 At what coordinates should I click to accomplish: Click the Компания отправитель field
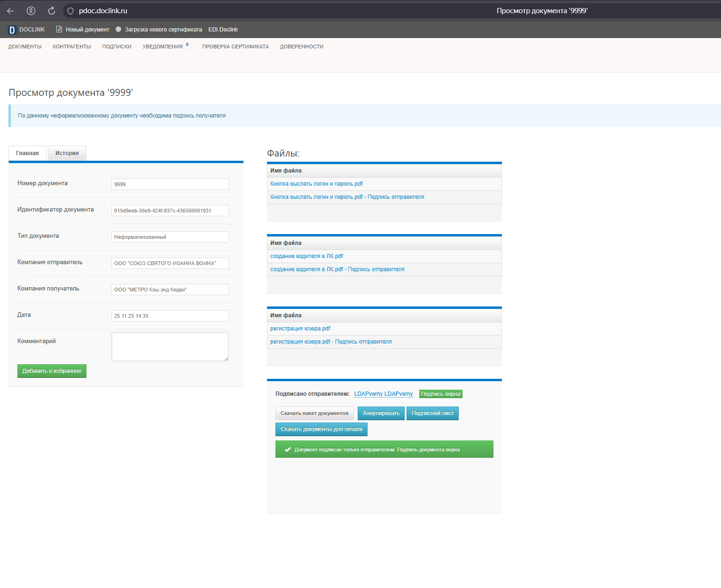[170, 263]
